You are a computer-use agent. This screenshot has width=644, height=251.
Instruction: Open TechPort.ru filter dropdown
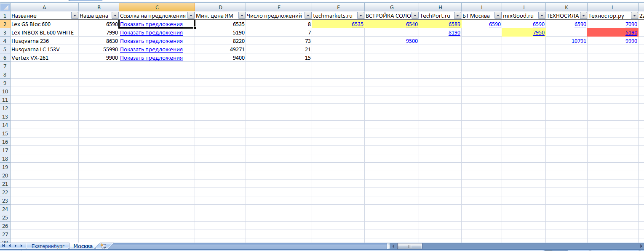tap(457, 16)
